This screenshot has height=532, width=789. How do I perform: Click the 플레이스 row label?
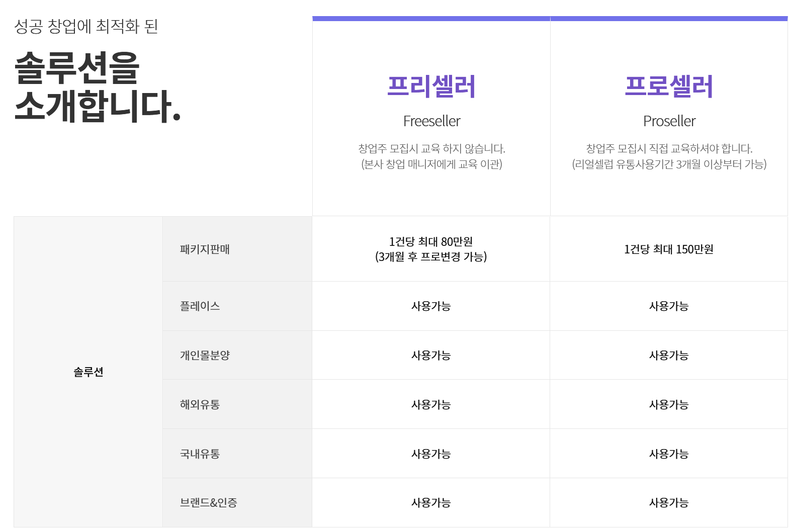pos(200,306)
